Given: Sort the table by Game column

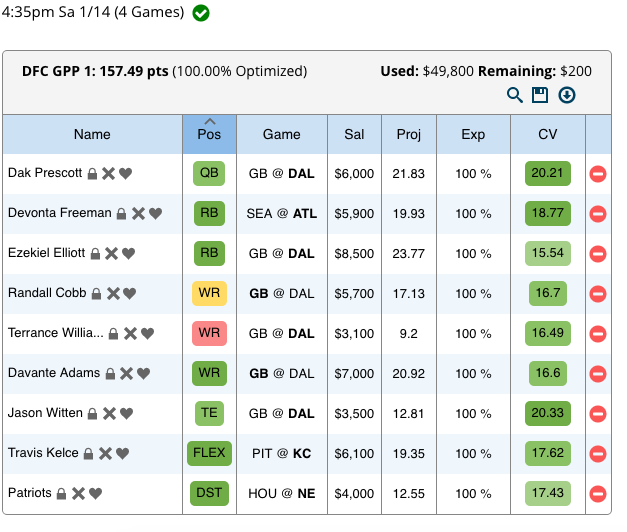Looking at the screenshot, I should tap(282, 134).
